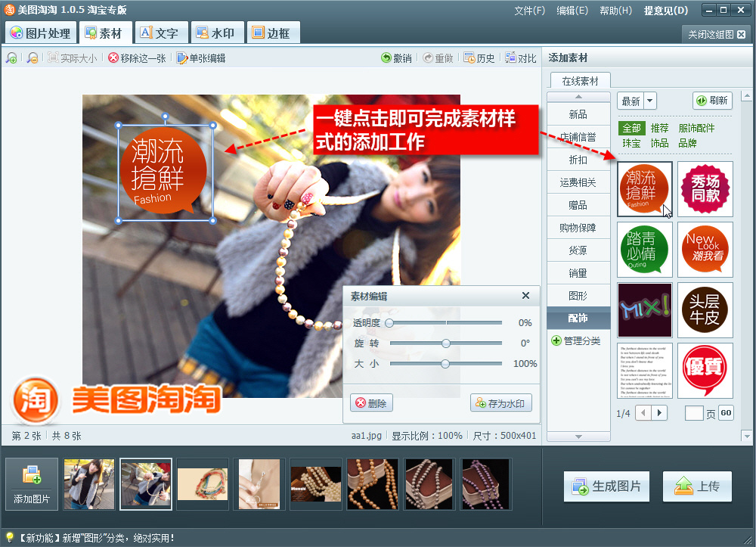
Task: Switch to the 图片处理 tab
Action: click(41, 33)
